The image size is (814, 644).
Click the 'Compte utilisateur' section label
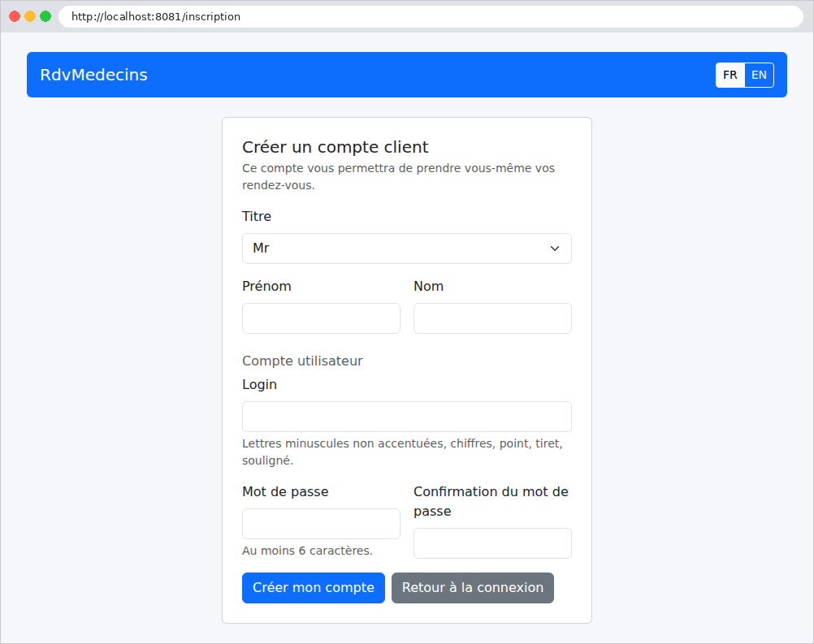coord(303,361)
